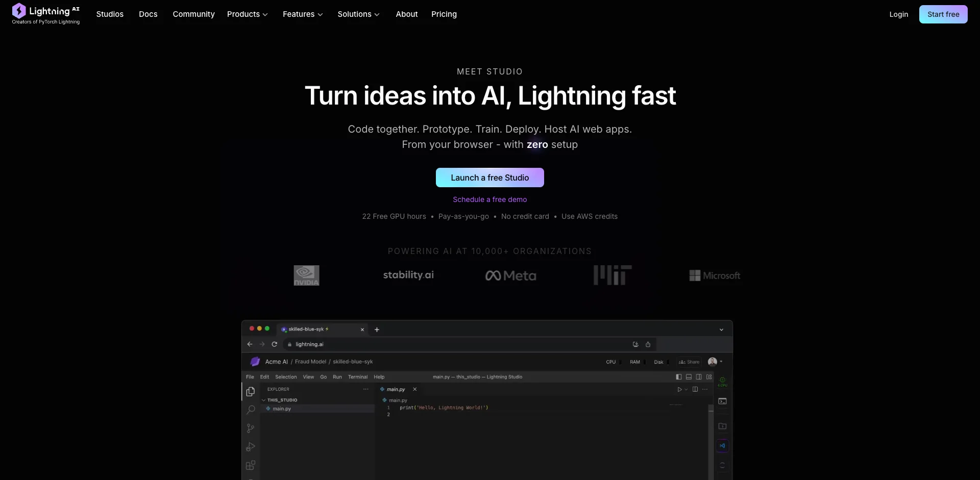Viewport: 980px width, 480px height.
Task: Click the browser back arrow
Action: tap(250, 344)
